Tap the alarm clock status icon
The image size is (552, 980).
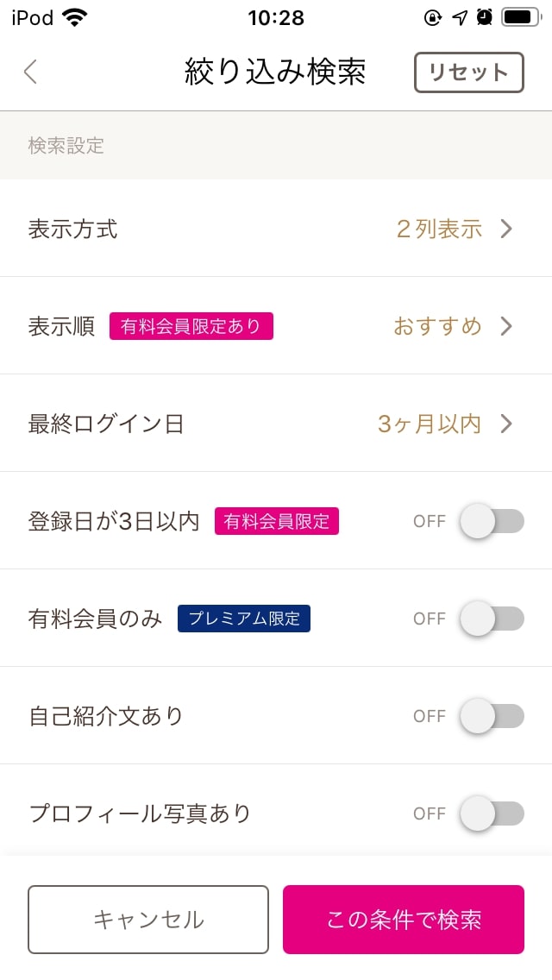pos(483,16)
